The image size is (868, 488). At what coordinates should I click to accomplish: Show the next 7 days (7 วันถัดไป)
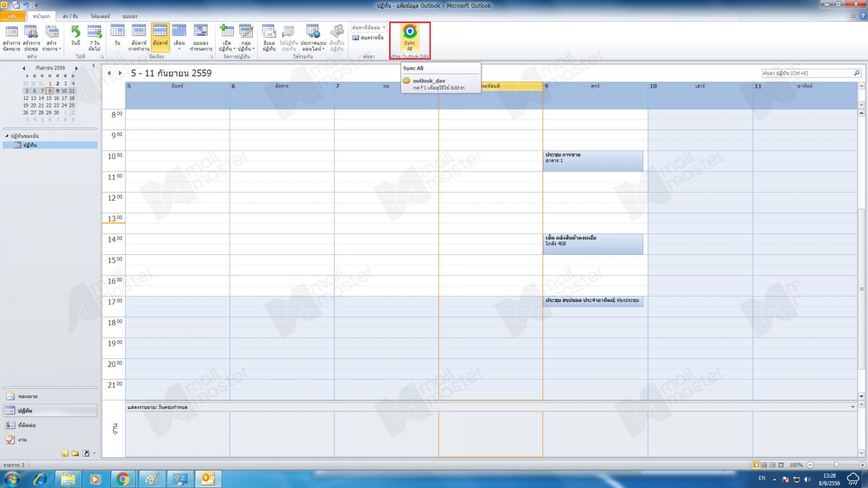tap(94, 38)
